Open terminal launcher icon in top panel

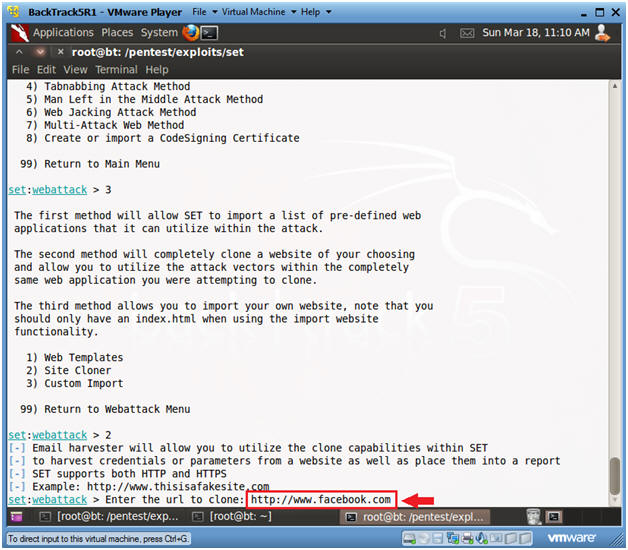click(209, 33)
